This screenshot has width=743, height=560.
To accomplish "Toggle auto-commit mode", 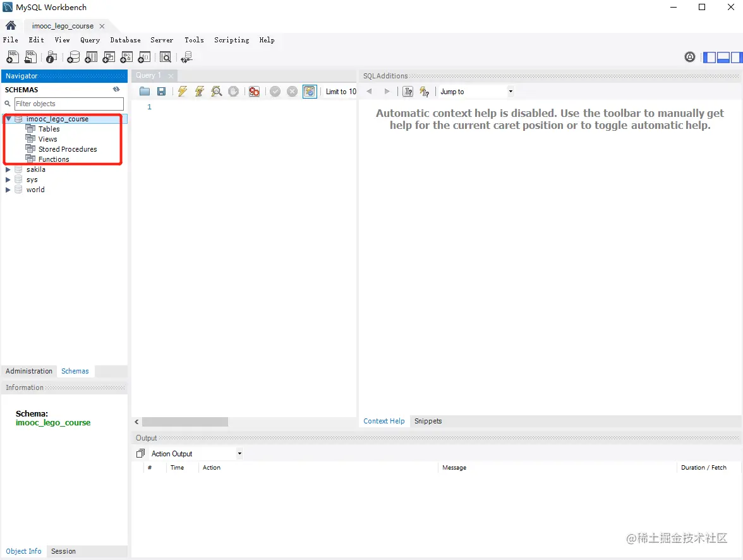I will [310, 92].
